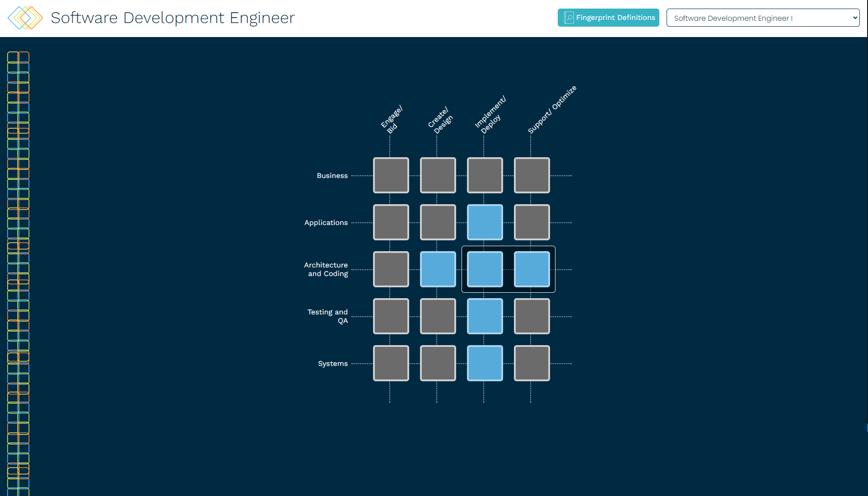Screen dimensions: 868x496
Task: Click the Systems Engage/Bid grey square
Action: [391, 363]
